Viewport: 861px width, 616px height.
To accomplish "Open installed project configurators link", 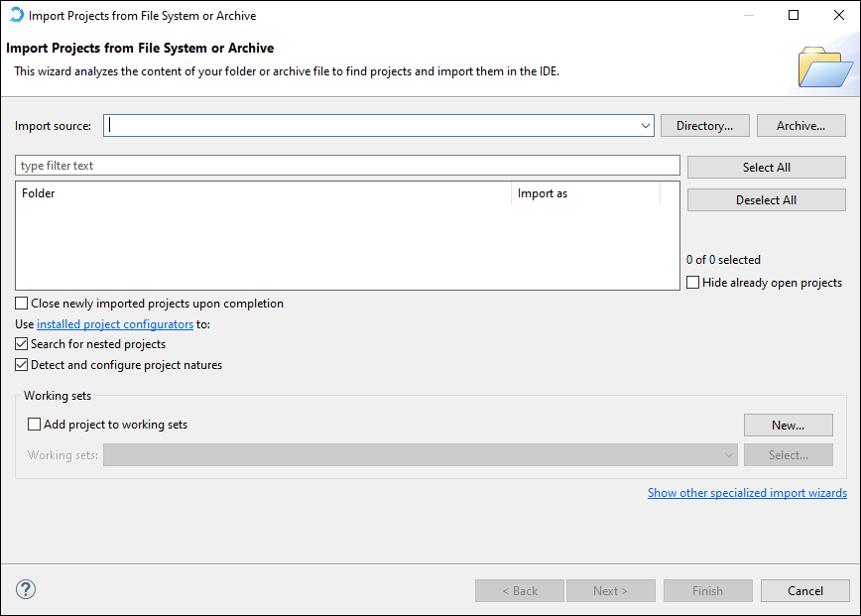I will coord(115,324).
